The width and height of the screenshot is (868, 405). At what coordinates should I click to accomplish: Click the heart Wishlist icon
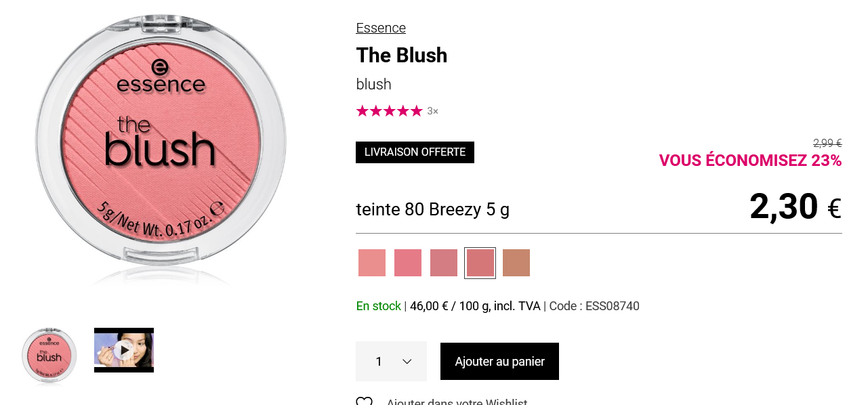point(364,401)
